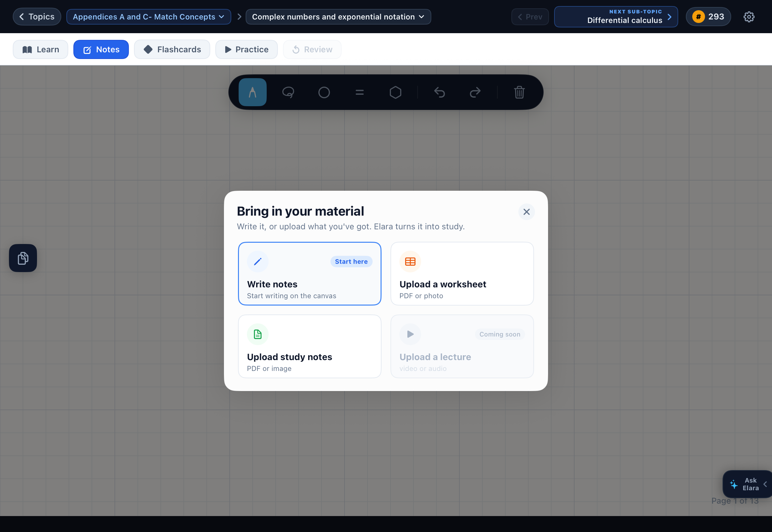Choose the Write notes card
The height and width of the screenshot is (532, 772).
310,274
